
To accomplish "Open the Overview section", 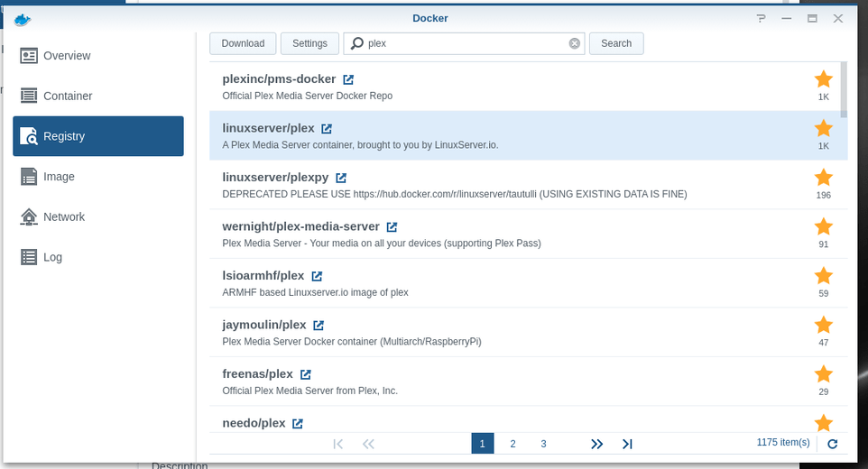I will pos(98,56).
